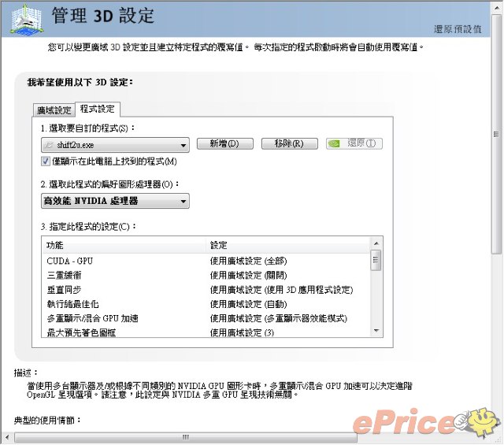Click the Manage 3D Settings header icon

(x=26, y=19)
